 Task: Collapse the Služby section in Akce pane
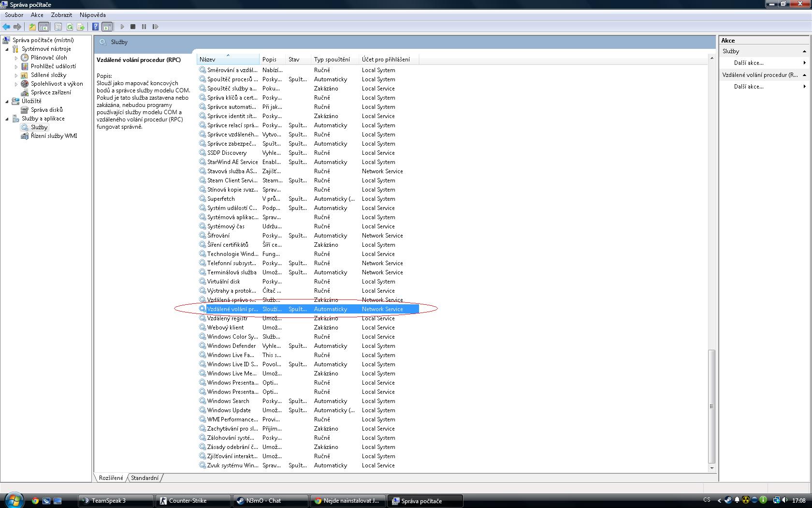[804, 51]
